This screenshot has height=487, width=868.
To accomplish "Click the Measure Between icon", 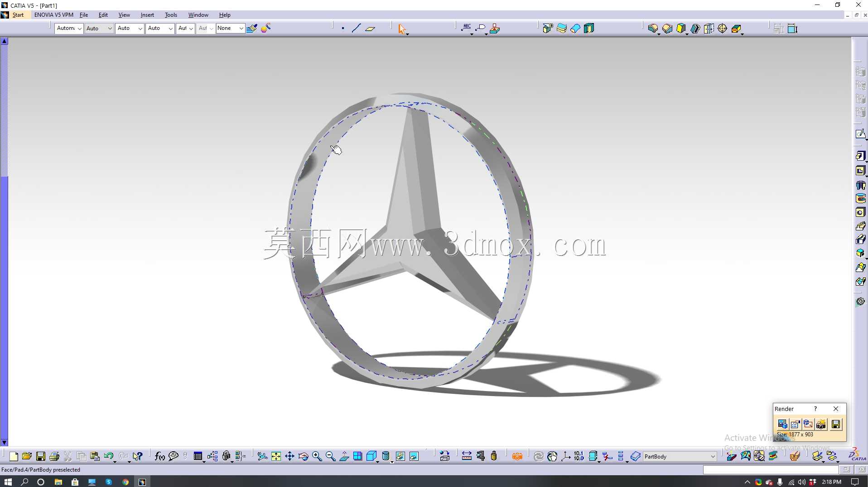I will tap(467, 456).
